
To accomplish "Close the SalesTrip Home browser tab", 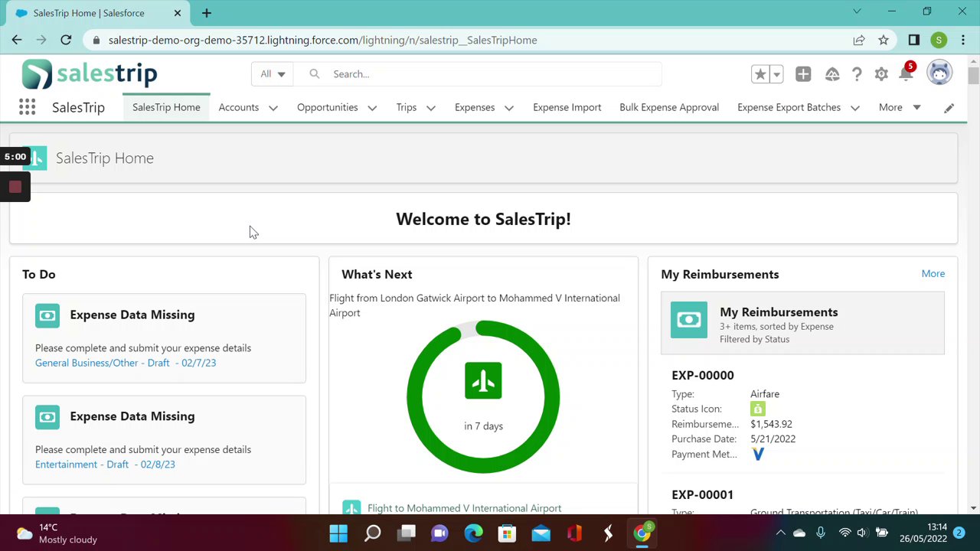I will tap(178, 13).
